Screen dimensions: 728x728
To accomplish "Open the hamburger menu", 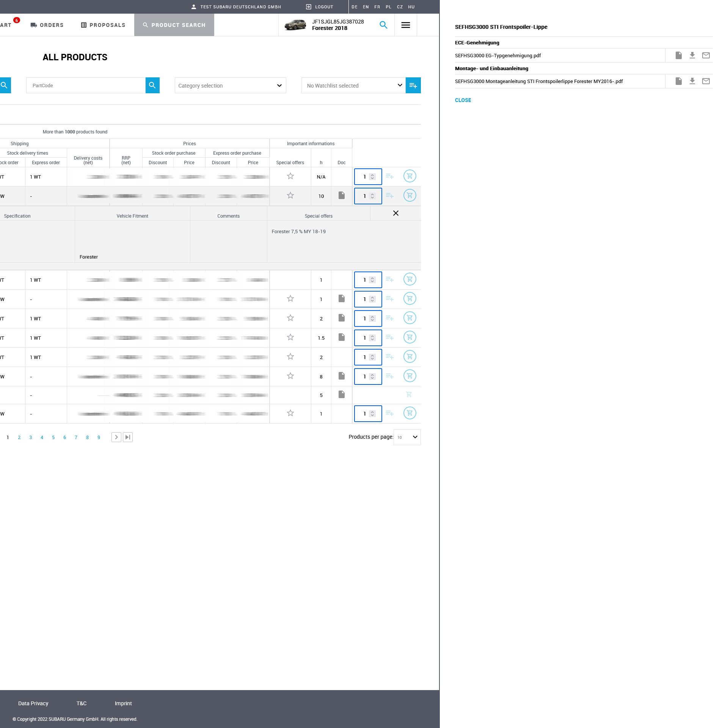I will pyautogui.click(x=405, y=25).
